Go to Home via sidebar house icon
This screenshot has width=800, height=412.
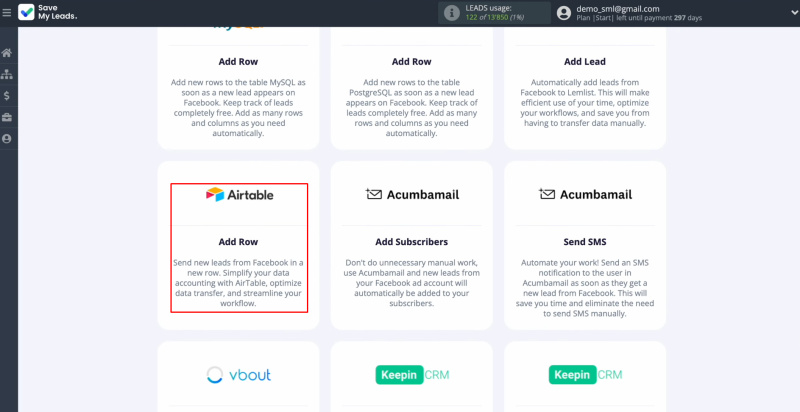[x=7, y=52]
